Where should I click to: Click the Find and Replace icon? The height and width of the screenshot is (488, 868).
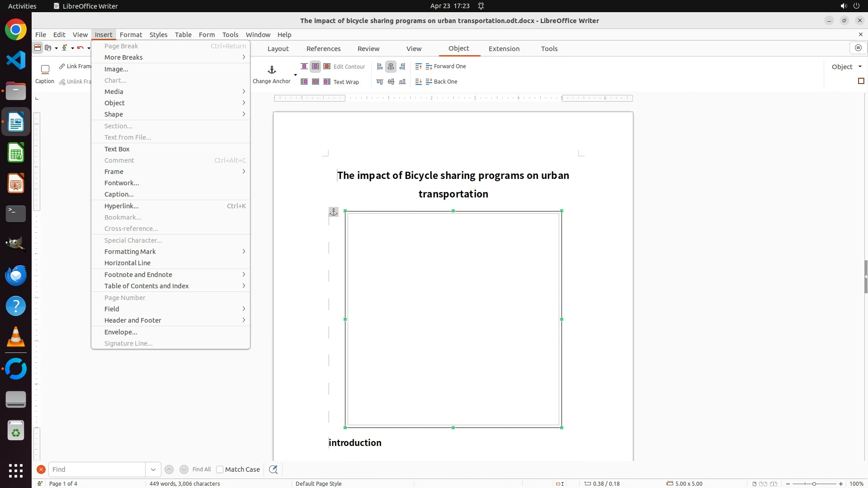click(273, 469)
